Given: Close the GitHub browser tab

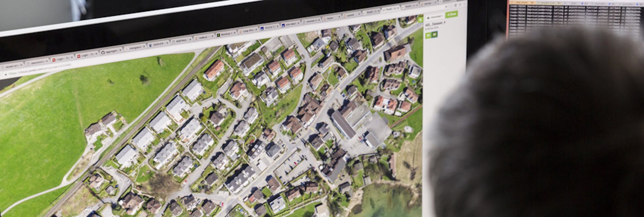Looking at the screenshot, I should tap(120, 50).
